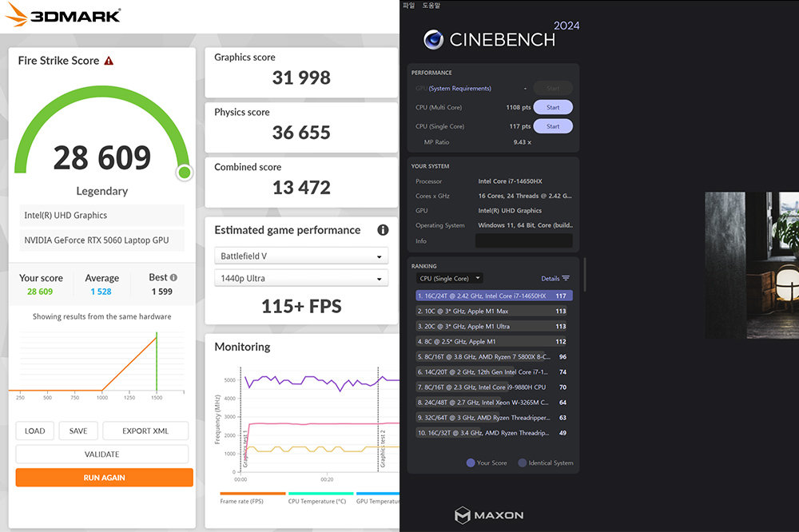The image size is (799, 532).
Task: Select ranking row 3 Apple M1 Ultra
Action: (494, 326)
